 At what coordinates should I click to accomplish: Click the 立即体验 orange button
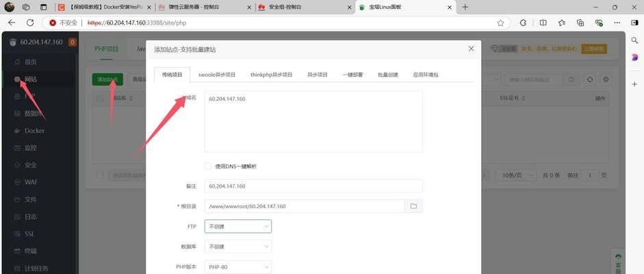[594, 49]
